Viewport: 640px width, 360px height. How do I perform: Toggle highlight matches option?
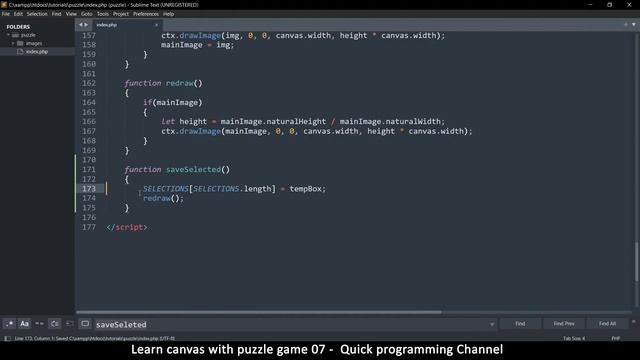coord(85,324)
